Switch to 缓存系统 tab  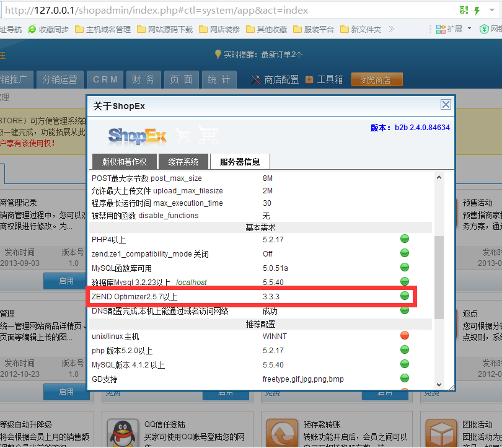pyautogui.click(x=183, y=162)
